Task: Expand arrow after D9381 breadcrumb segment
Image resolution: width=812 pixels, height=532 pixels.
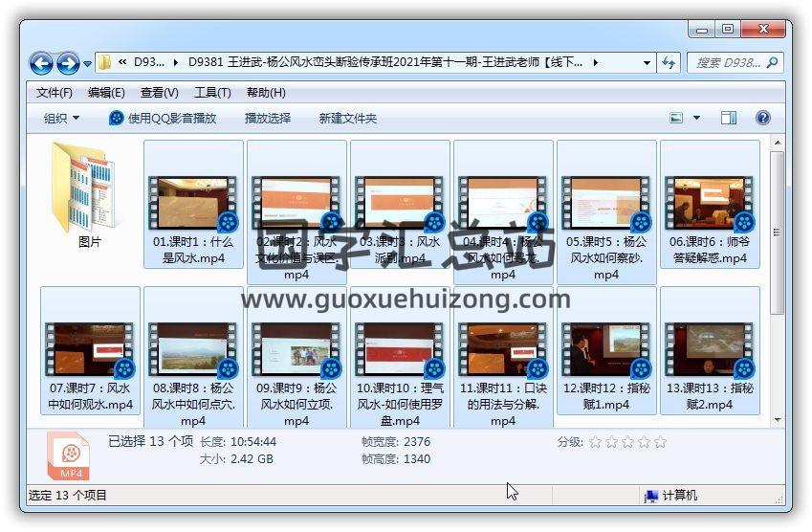Action: [x=596, y=63]
